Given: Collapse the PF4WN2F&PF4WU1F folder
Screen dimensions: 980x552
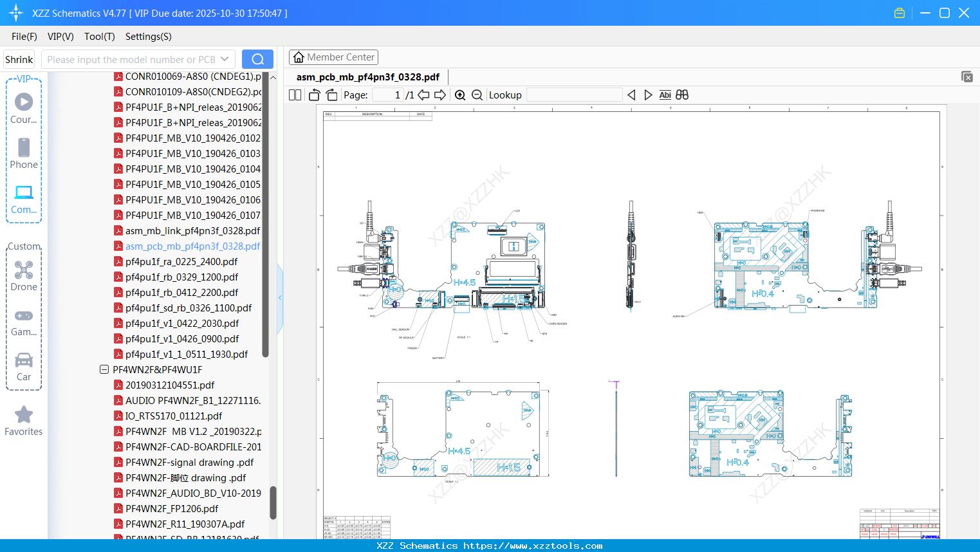Looking at the screenshot, I should click(104, 369).
